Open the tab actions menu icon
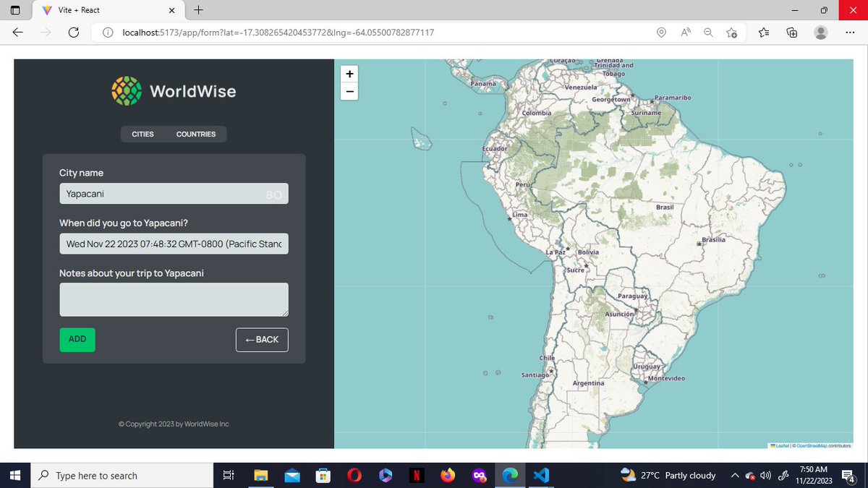The width and height of the screenshot is (868, 488). point(16,10)
